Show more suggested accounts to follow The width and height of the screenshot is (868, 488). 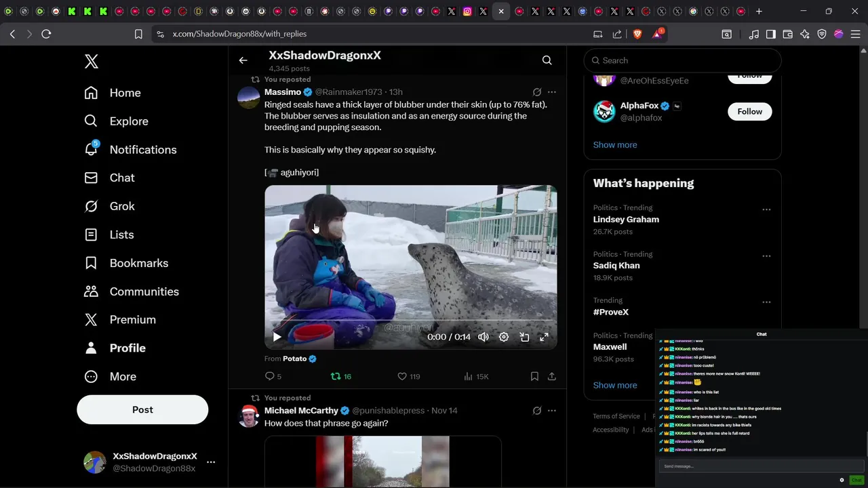coord(615,145)
